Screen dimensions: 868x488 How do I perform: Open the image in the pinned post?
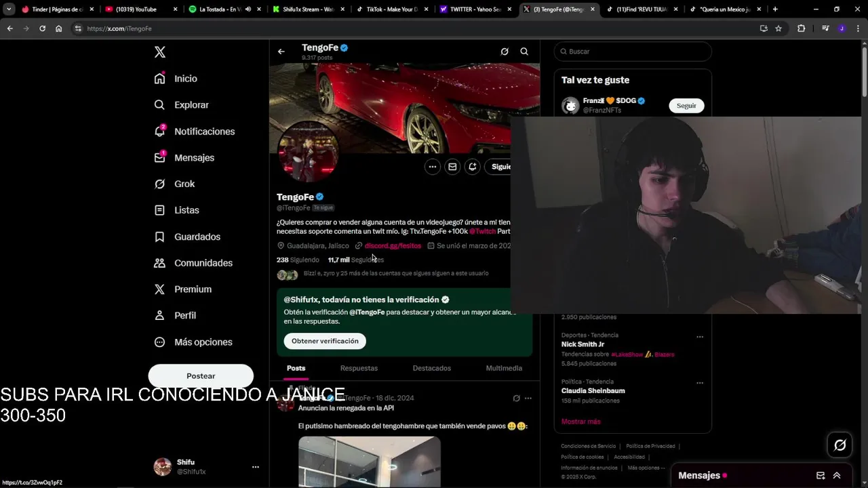370,462
